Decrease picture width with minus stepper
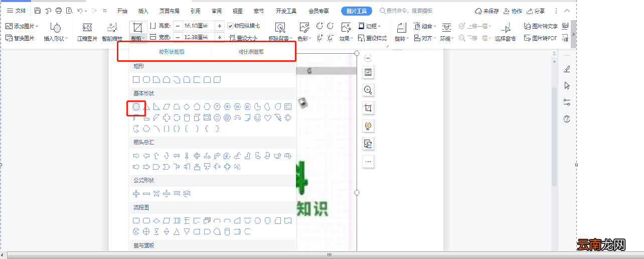Image resolution: width=644 pixels, height=259 pixels. coord(178,37)
